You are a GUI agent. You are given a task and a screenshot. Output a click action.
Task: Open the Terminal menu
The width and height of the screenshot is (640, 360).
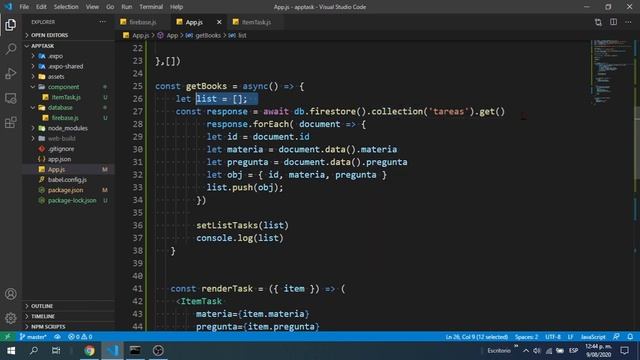tap(151, 7)
